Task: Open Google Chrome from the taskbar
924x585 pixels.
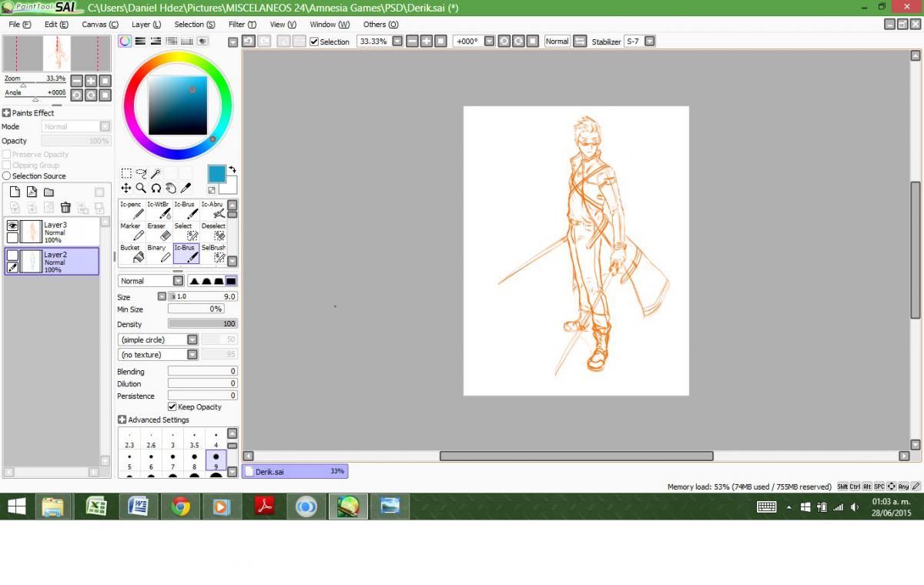Action: click(181, 506)
